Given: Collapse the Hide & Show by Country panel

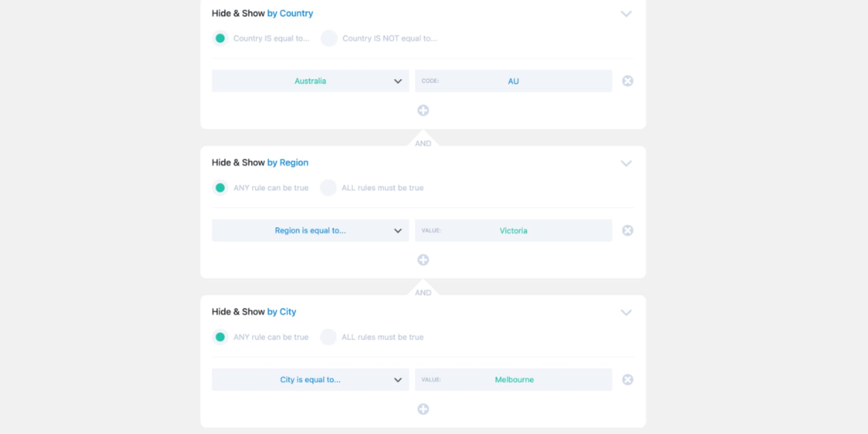Looking at the screenshot, I should (x=626, y=14).
